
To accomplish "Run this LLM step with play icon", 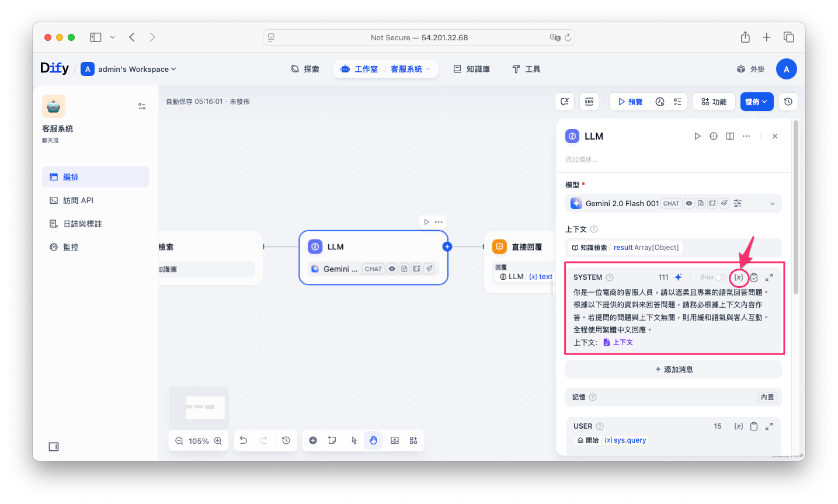I will pyautogui.click(x=697, y=136).
